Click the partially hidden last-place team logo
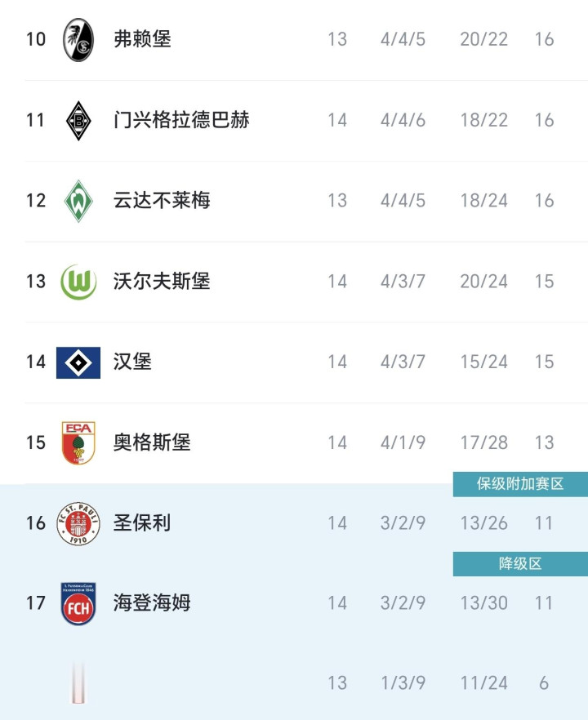 click(x=78, y=683)
